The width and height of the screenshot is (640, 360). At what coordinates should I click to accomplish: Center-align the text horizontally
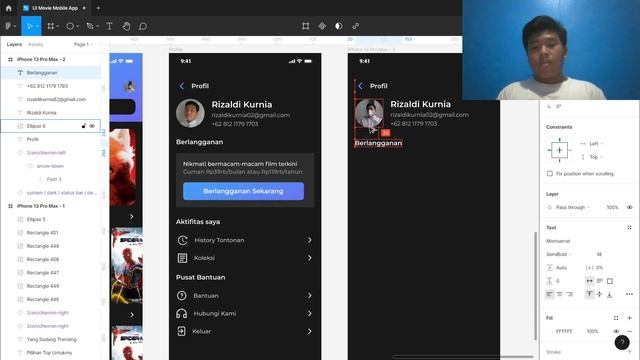click(560, 294)
